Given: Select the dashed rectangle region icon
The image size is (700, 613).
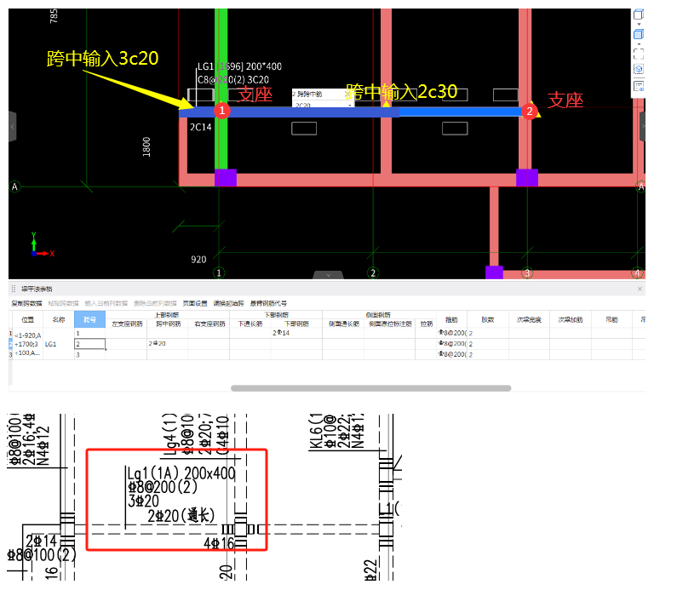Looking at the screenshot, I should coord(639,54).
